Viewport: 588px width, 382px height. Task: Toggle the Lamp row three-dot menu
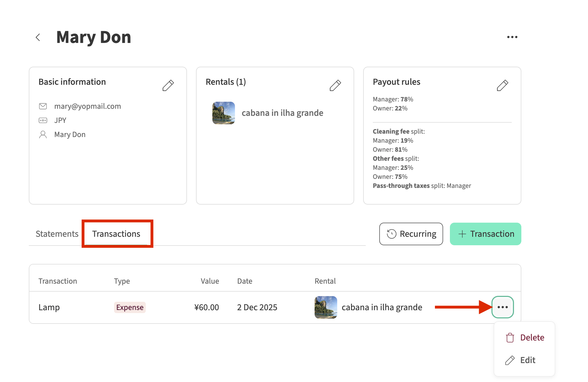click(502, 307)
